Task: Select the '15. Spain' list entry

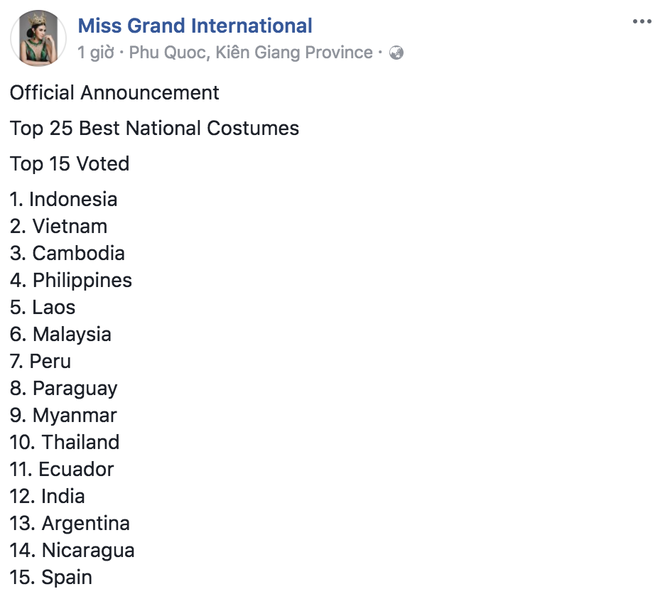Action: point(51,577)
